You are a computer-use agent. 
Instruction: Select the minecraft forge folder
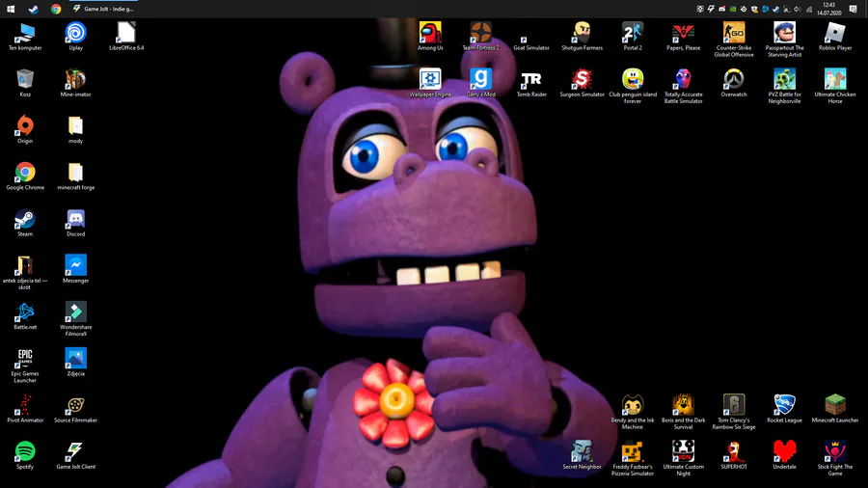pos(76,176)
